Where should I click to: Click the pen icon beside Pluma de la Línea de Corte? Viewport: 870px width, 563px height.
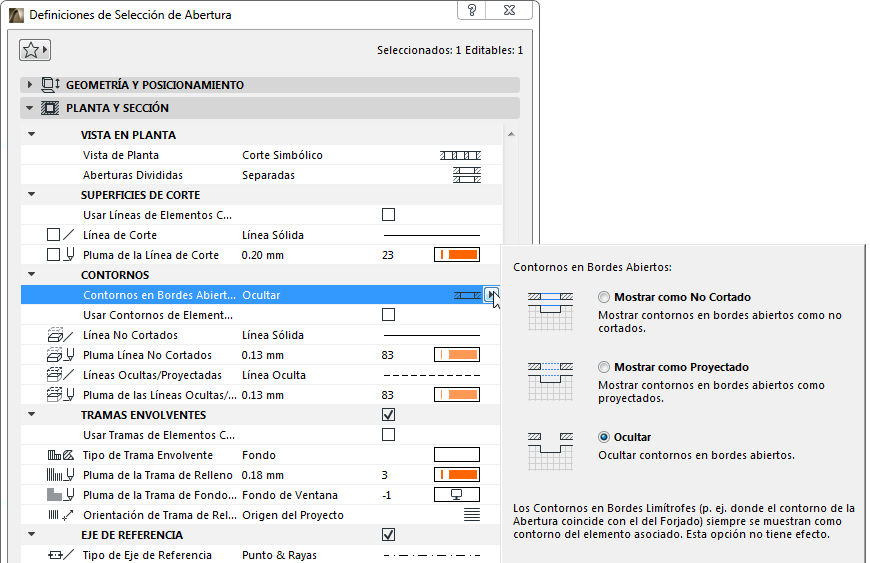coord(69,255)
